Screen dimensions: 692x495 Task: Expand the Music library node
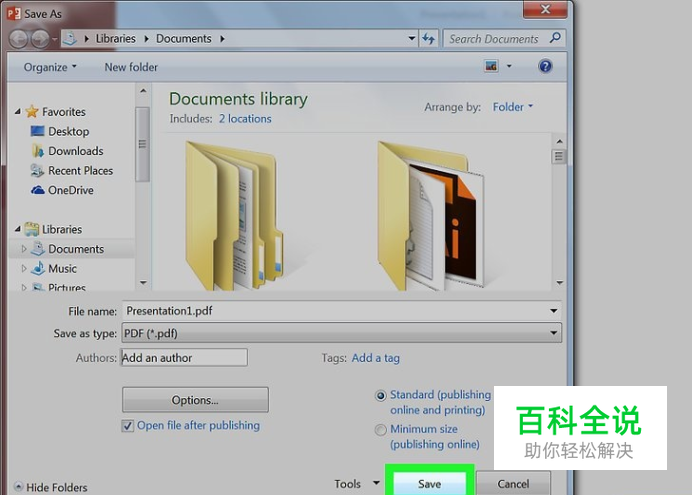click(x=24, y=268)
